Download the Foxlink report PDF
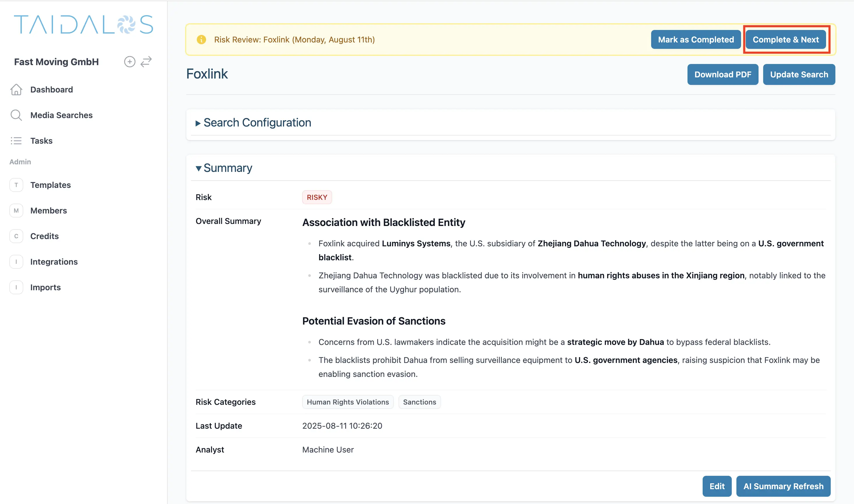The width and height of the screenshot is (854, 504). point(722,74)
